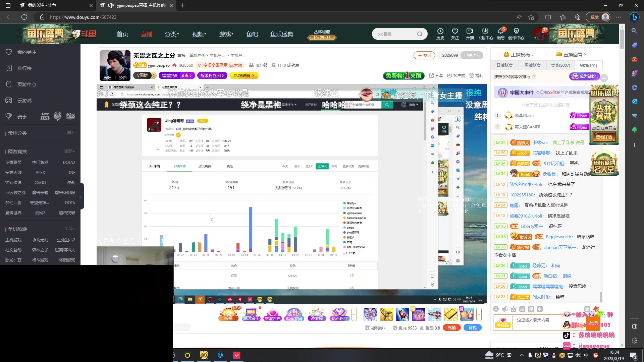Open the 造梦屋 activity icon
Screen dimensions: 644x362
tap(317, 314)
